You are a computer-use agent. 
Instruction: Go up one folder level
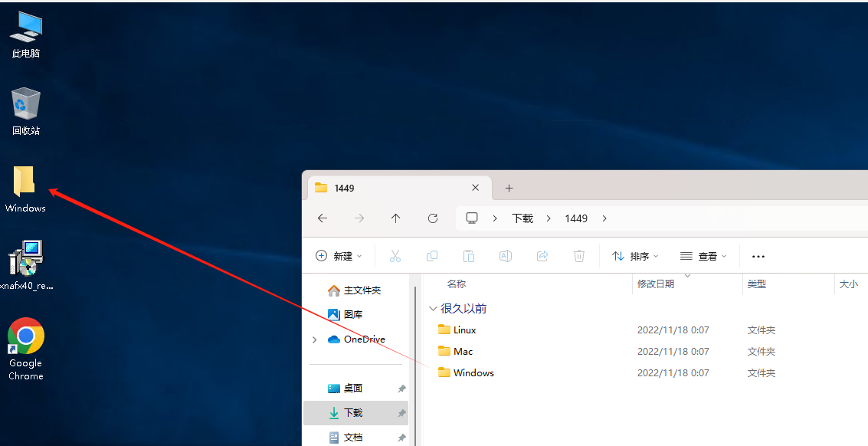coord(396,218)
